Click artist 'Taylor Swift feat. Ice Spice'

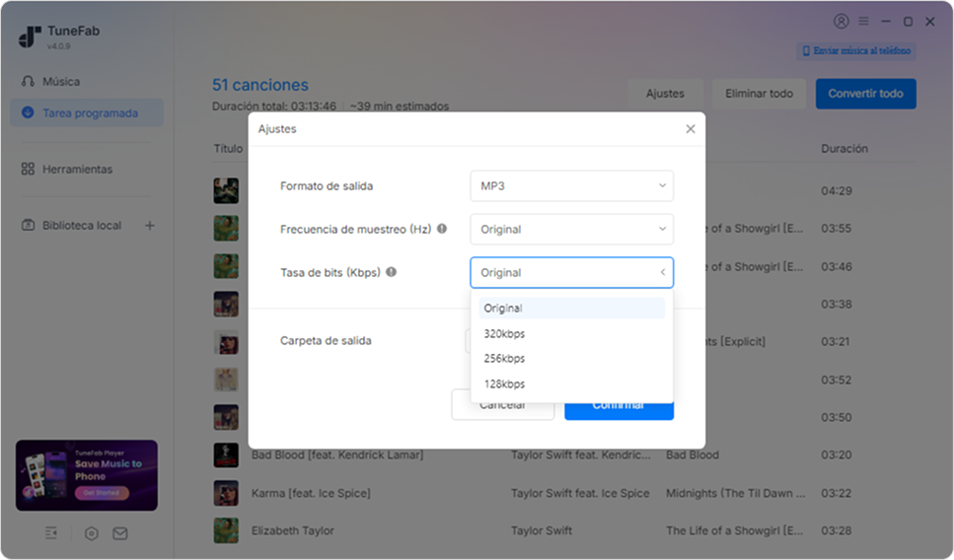click(580, 493)
